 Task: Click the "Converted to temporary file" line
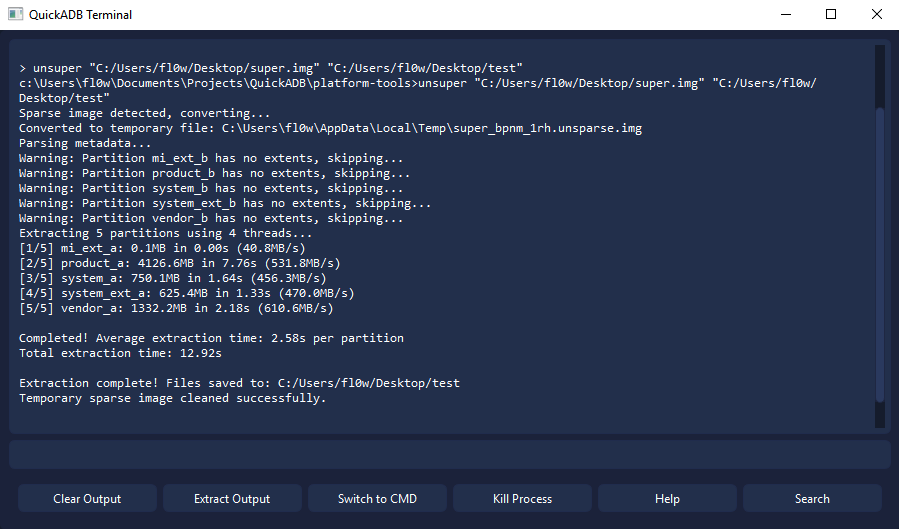(x=330, y=128)
